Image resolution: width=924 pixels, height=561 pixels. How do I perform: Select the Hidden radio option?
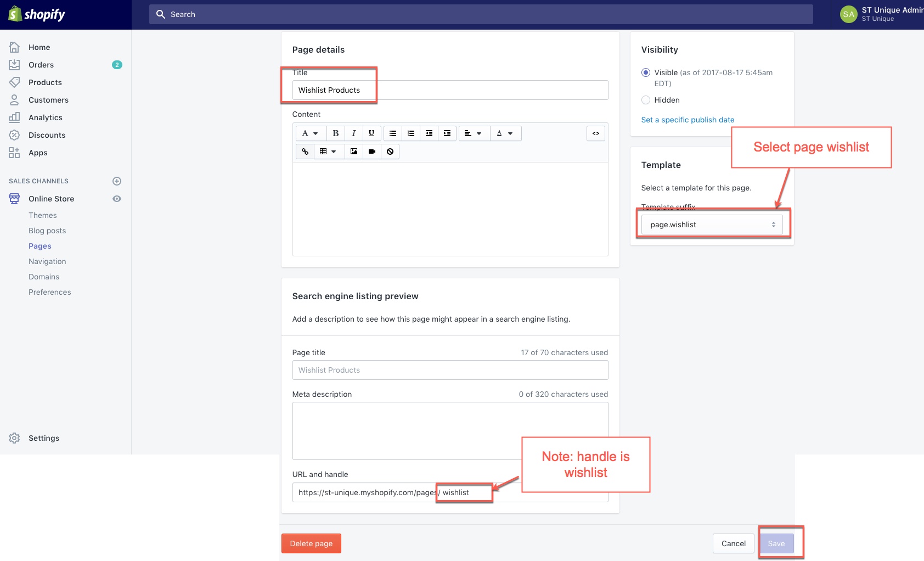646,100
